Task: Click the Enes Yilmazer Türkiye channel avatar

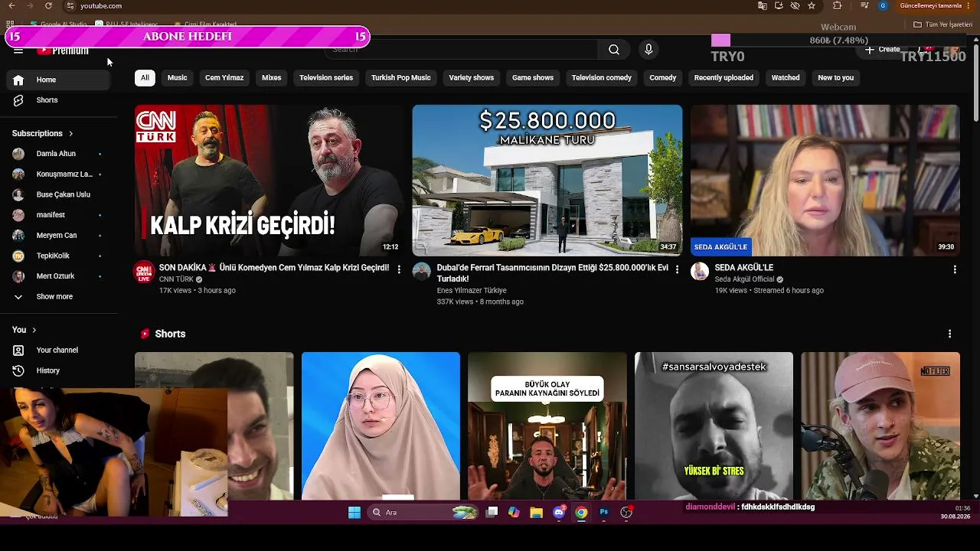Action: point(422,272)
